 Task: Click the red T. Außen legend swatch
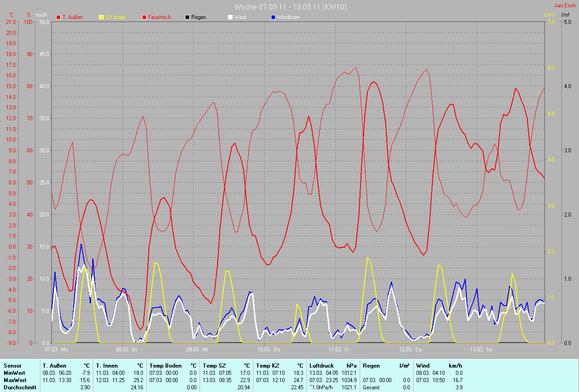click(x=58, y=17)
